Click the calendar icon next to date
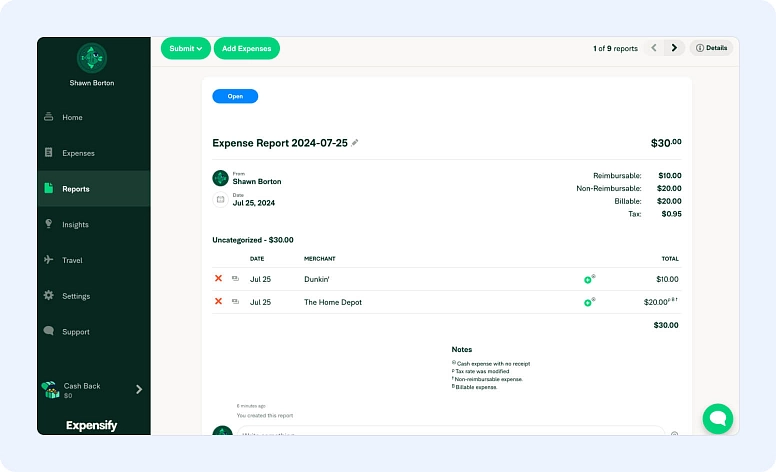This screenshot has width=776, height=472. pos(220,199)
